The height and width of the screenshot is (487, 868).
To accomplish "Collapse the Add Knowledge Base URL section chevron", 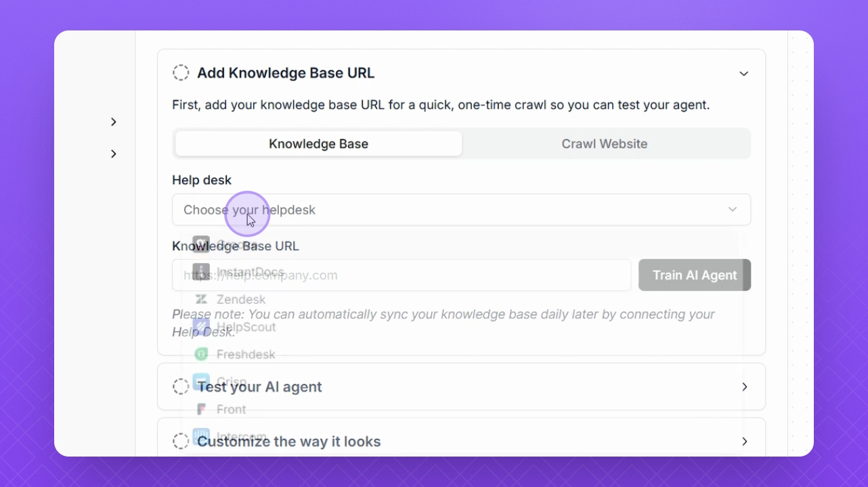I will (x=744, y=73).
